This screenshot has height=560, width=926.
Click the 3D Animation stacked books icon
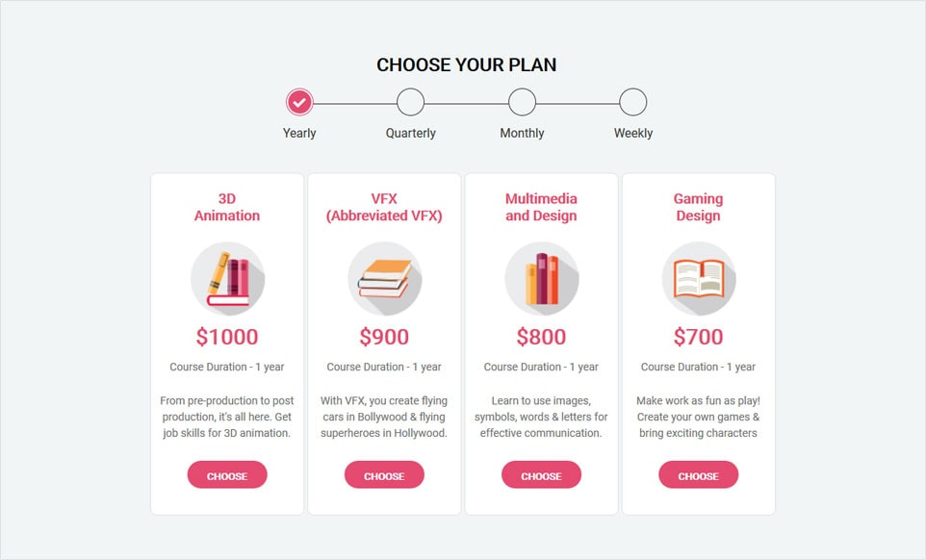click(227, 279)
